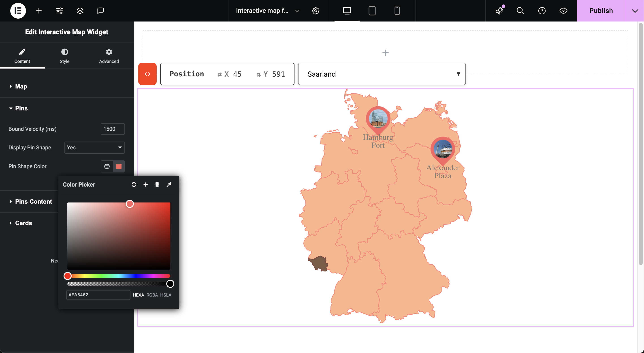Switch to the Content tab
The width and height of the screenshot is (644, 353).
point(22,56)
